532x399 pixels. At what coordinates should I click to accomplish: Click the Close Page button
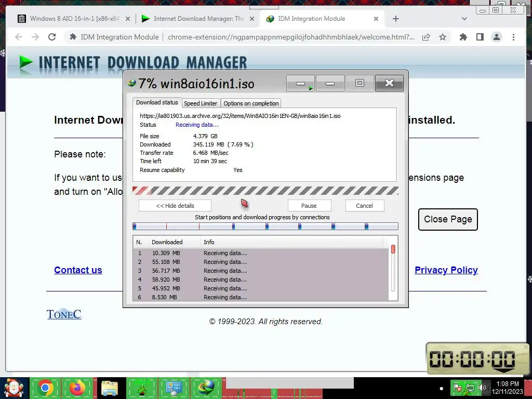(448, 220)
